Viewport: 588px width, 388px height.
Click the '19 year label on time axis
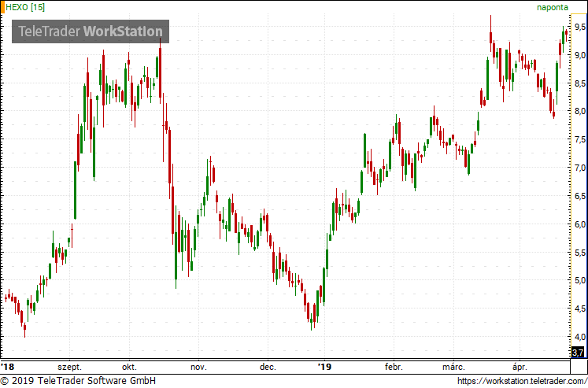[x=324, y=367]
